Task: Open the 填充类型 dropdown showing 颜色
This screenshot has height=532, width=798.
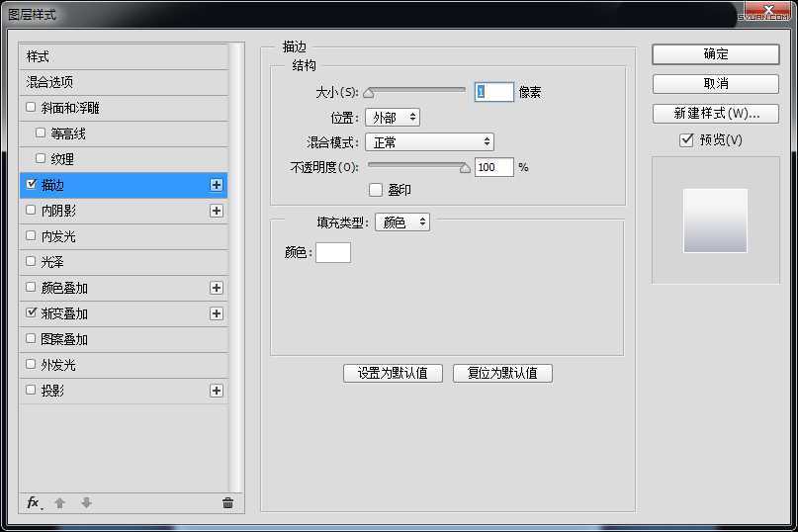Action: click(x=401, y=222)
